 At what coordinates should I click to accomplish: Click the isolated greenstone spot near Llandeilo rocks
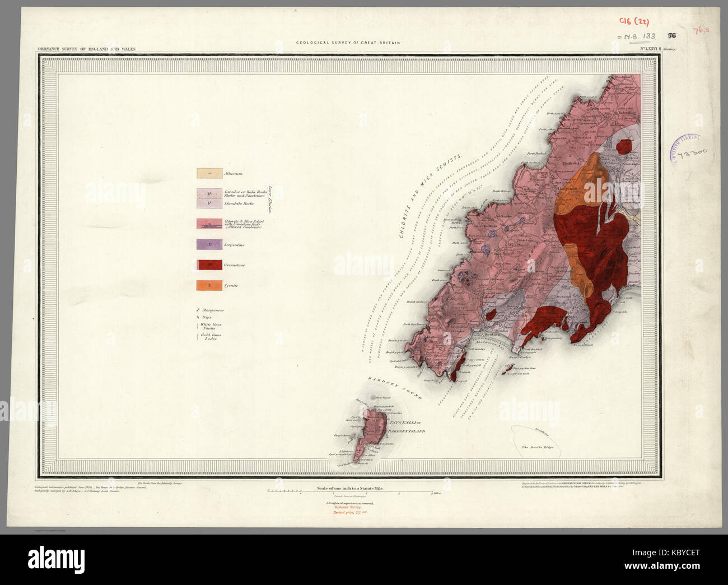(623, 147)
